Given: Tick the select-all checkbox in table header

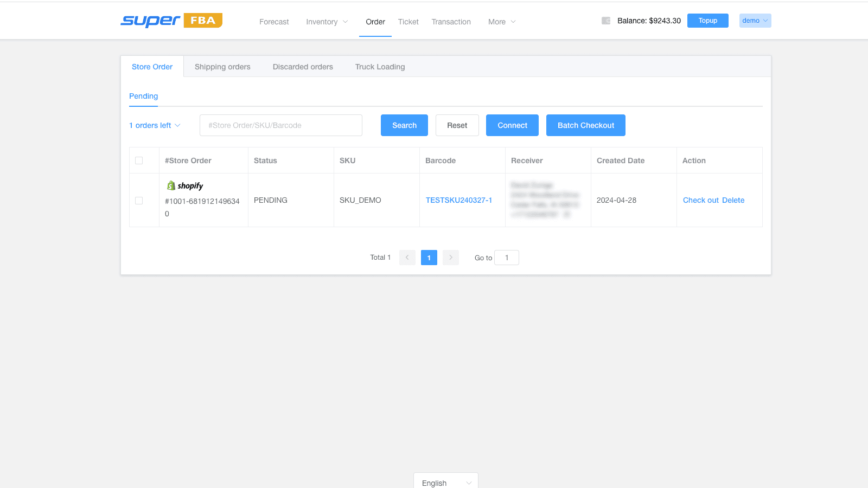Looking at the screenshot, I should coord(139,160).
